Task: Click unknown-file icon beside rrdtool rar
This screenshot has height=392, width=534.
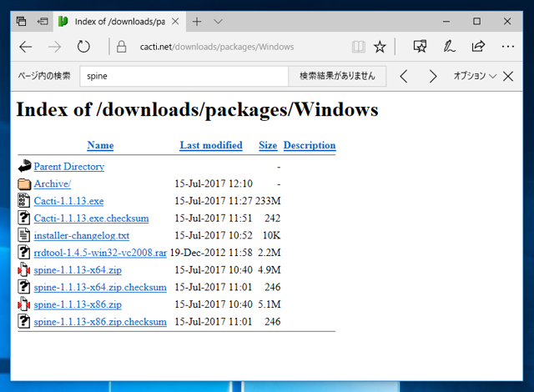Action: [24, 252]
